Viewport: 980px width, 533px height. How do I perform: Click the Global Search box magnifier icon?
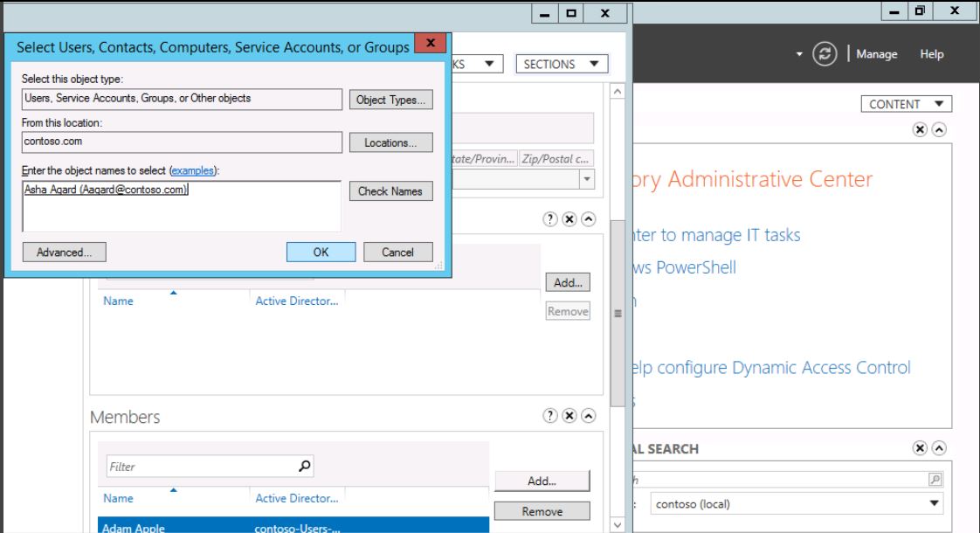[935, 480]
